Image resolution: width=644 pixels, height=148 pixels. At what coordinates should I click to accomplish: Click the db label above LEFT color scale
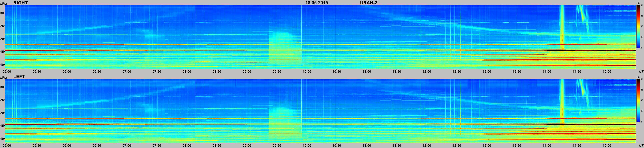tap(638, 77)
